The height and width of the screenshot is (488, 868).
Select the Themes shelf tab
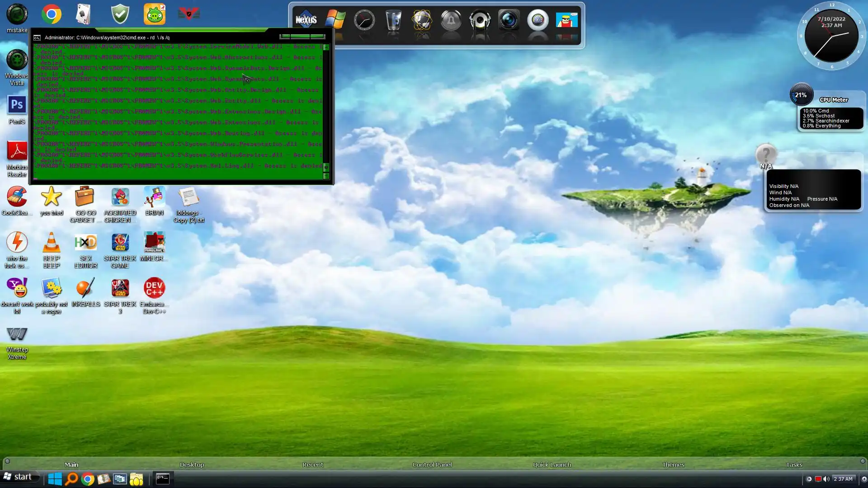673,465
